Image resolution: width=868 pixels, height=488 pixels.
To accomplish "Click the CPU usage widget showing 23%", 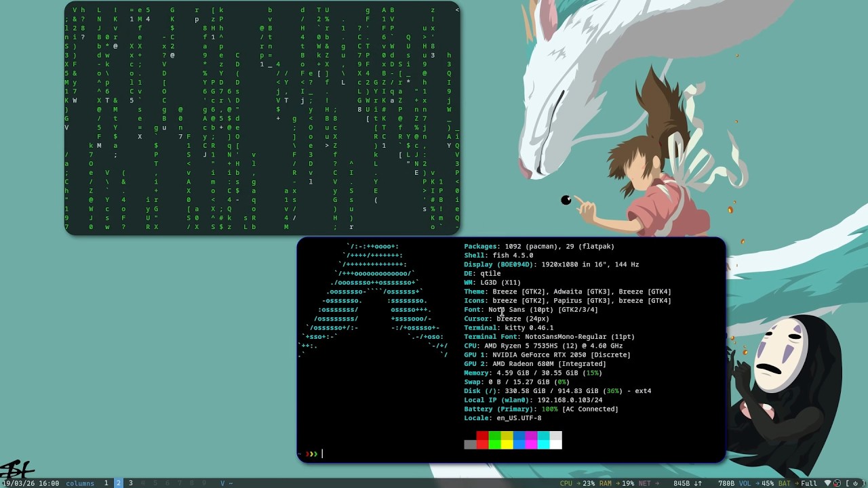I will (577, 483).
